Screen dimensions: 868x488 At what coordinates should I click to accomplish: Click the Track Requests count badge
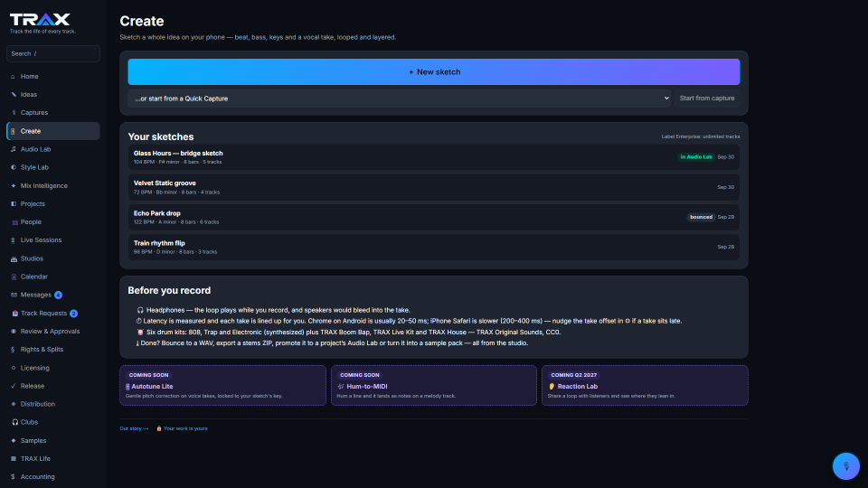tap(73, 314)
